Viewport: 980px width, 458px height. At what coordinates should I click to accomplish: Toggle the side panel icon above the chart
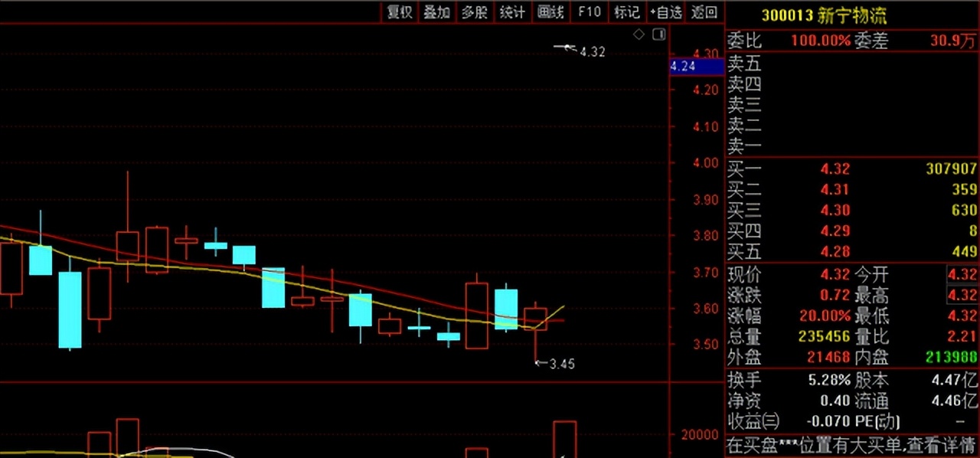click(x=658, y=34)
